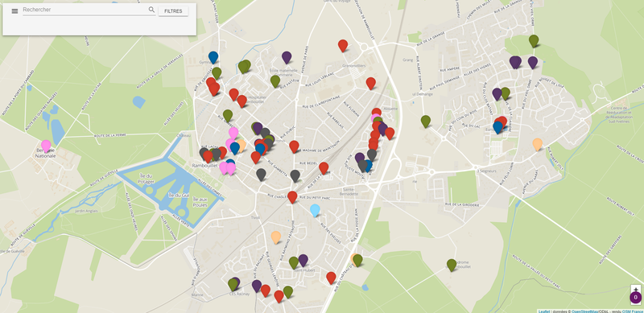
Task: Open the OSM France link
Action: coord(633,311)
